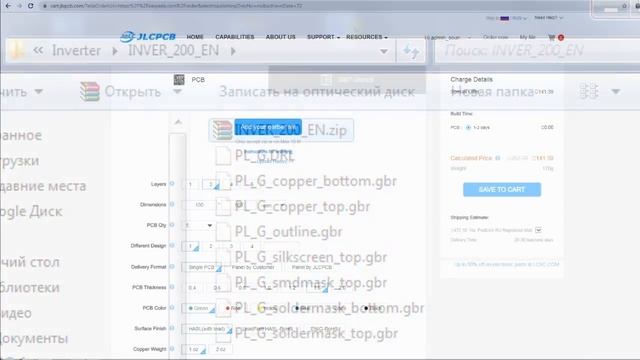This screenshot has width=640, height=360.
Task: Click the flag icon in top bar
Action: tap(504, 18)
